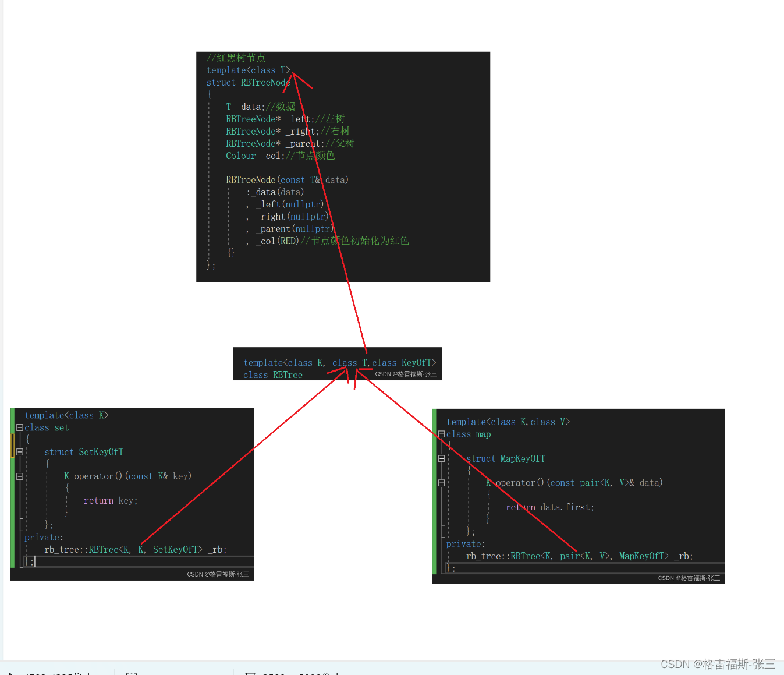
Task: Click the 'RBTreeNode(const T& data)' constructor line
Action: coord(287,180)
